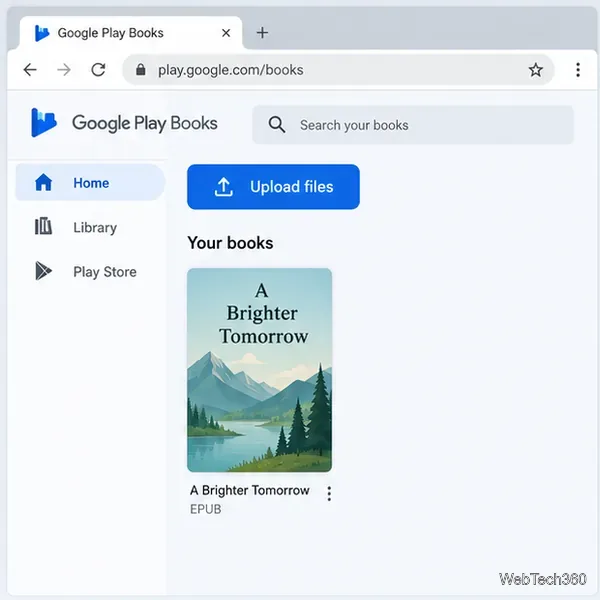Click the Library bookshelf icon
This screenshot has height=600, width=600.
[43, 226]
